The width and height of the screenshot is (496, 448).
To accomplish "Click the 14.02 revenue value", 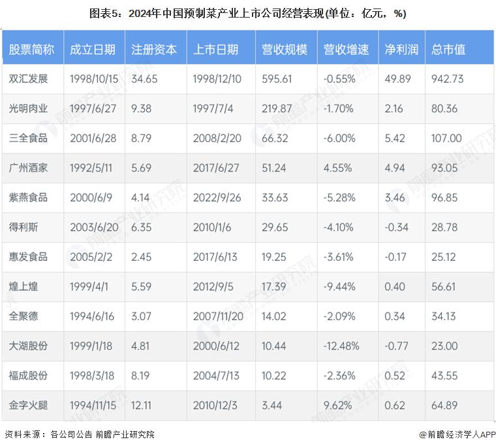I will pos(273,316).
